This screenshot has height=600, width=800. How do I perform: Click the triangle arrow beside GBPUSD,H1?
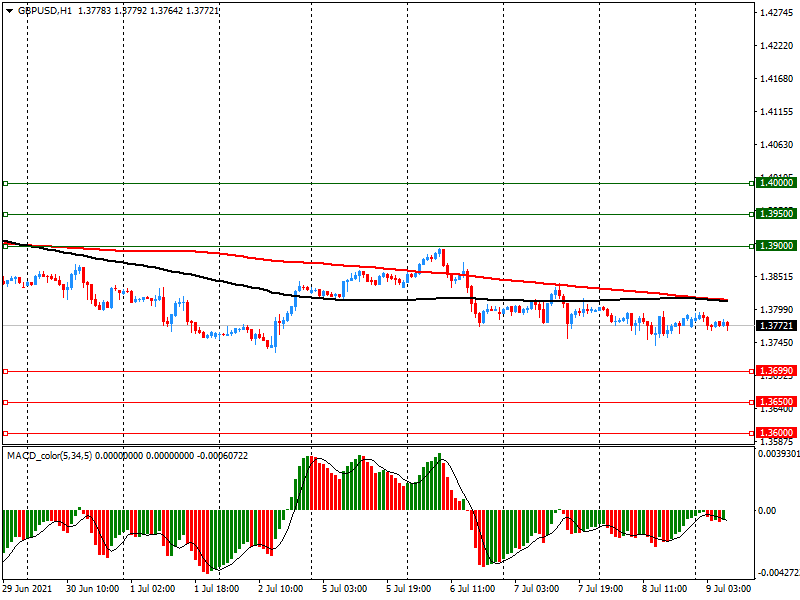9,10
